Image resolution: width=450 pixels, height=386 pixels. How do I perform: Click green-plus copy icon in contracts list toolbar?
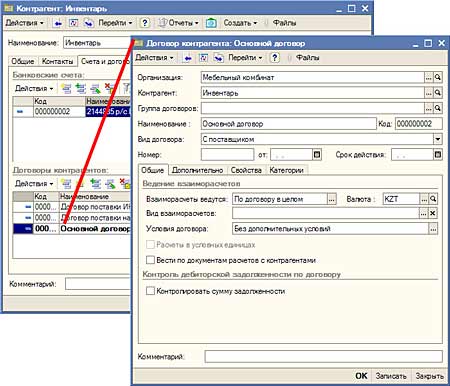coord(95,184)
